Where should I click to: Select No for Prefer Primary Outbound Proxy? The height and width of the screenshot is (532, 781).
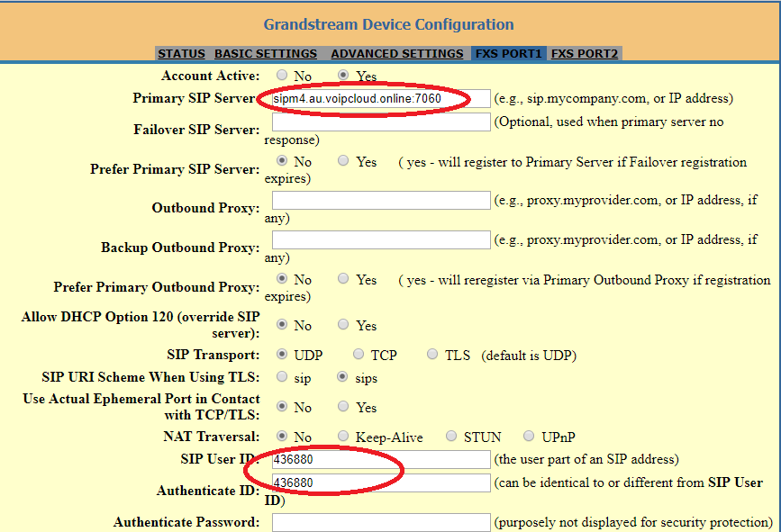282,279
